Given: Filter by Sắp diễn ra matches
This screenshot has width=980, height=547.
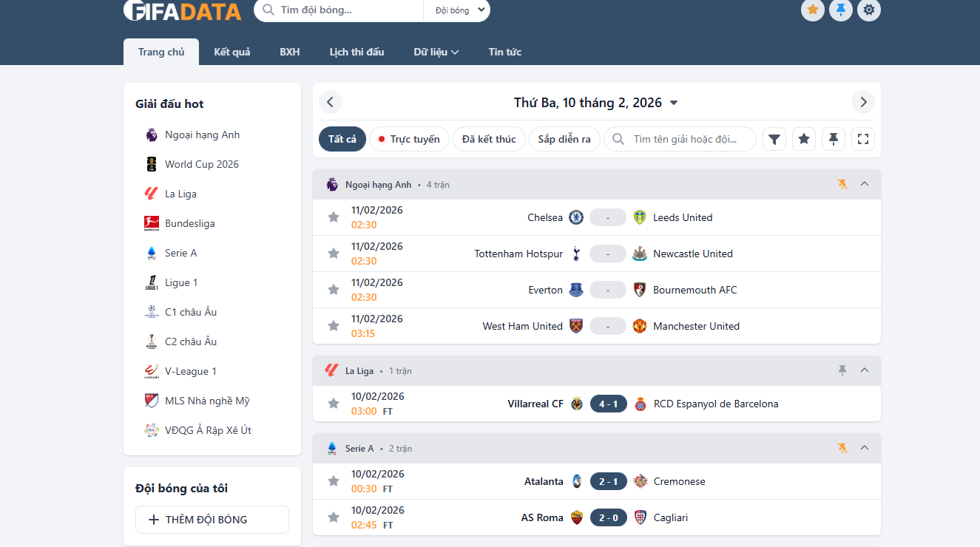Looking at the screenshot, I should [564, 139].
